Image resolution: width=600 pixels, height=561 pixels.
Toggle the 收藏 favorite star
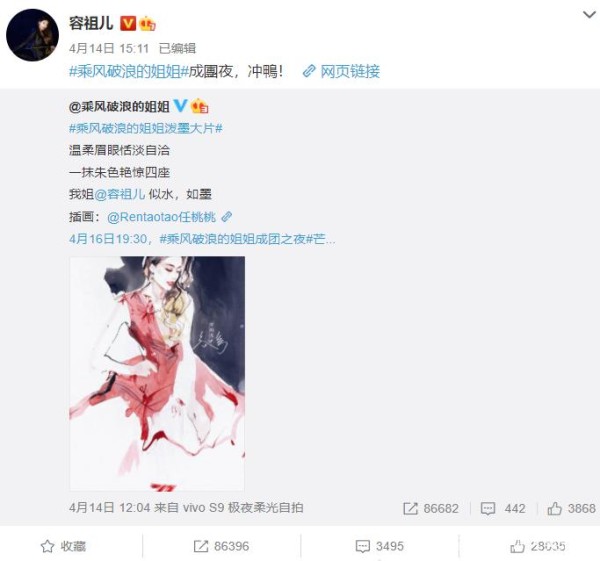(x=47, y=546)
